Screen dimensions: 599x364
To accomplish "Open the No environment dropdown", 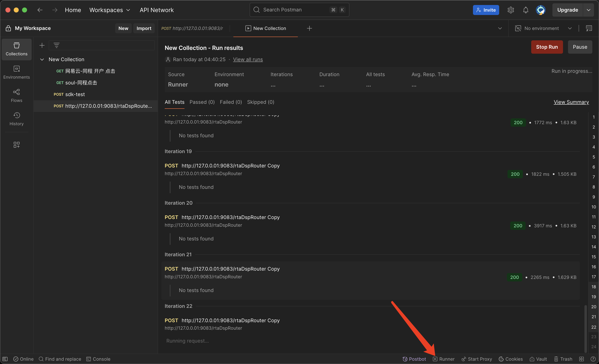I will click(543, 28).
